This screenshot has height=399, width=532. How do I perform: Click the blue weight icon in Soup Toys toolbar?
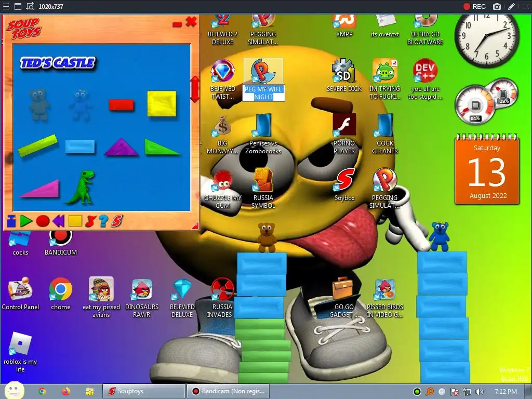[11, 221]
